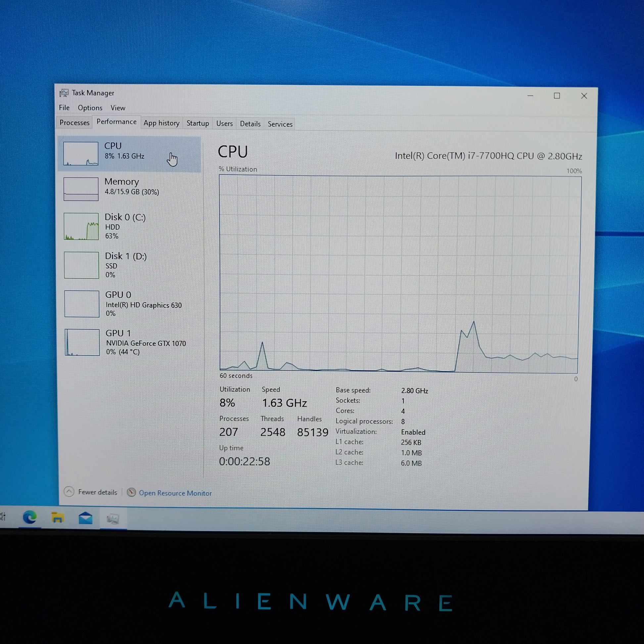Switch to the Users tab
644x644 pixels.
coord(224,124)
